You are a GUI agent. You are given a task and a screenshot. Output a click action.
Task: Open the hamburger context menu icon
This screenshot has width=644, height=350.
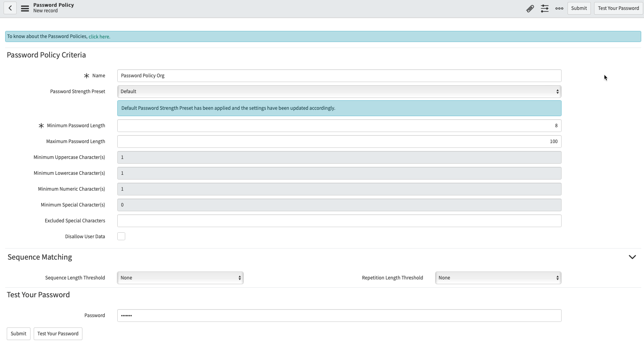pyautogui.click(x=25, y=8)
